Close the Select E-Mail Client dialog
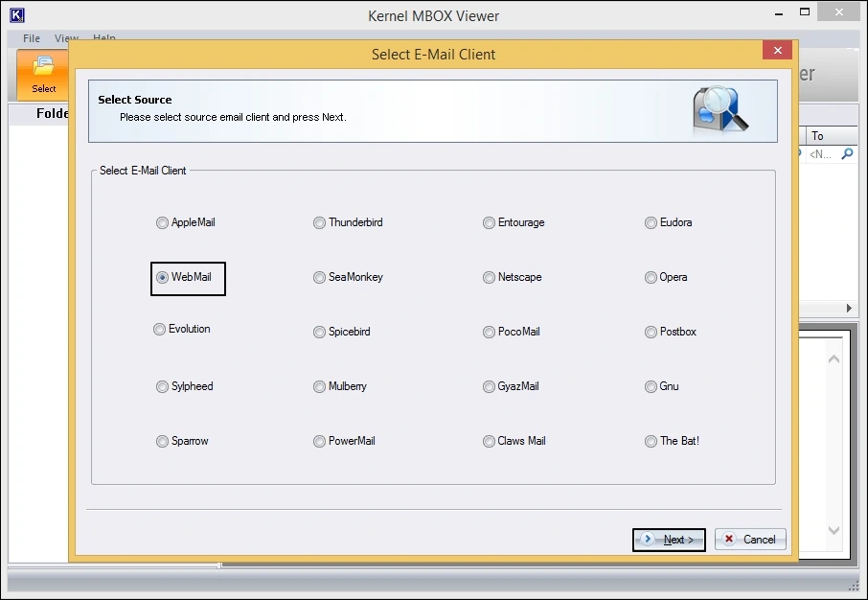The width and height of the screenshot is (868, 600). click(777, 51)
